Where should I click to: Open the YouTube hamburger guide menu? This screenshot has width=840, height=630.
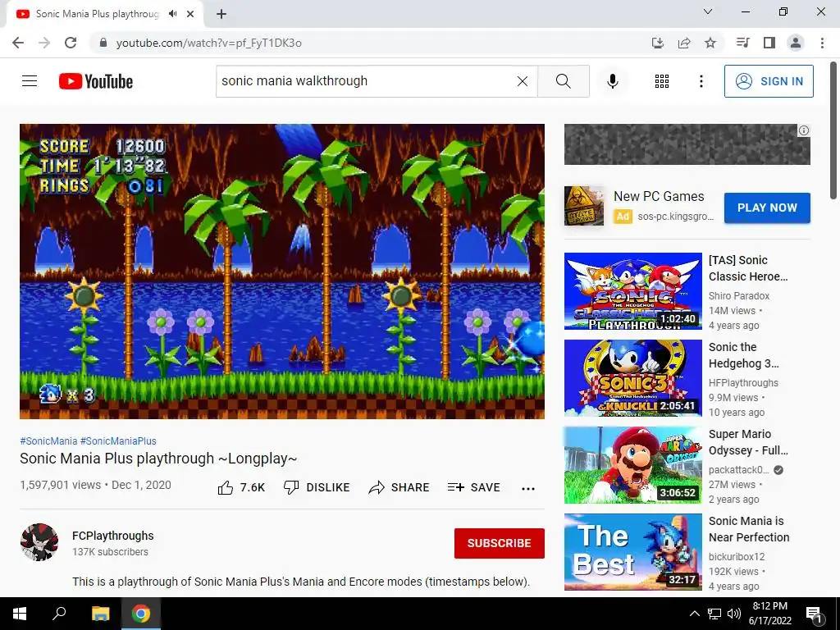click(30, 81)
